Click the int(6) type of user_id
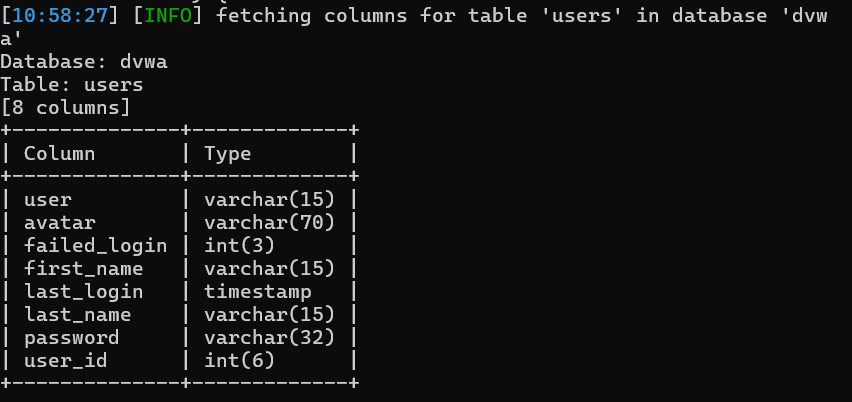Screen dimensions: 852x402 (239, 361)
